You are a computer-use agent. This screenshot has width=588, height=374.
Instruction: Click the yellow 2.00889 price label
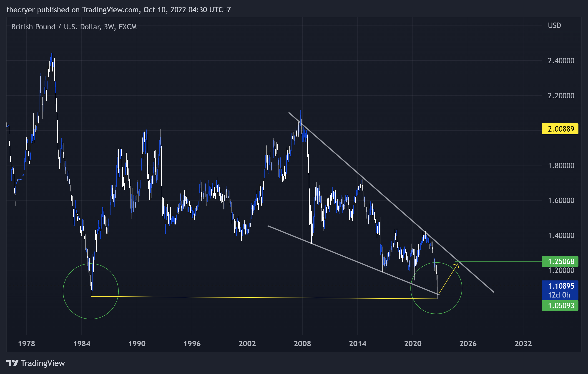coord(560,129)
